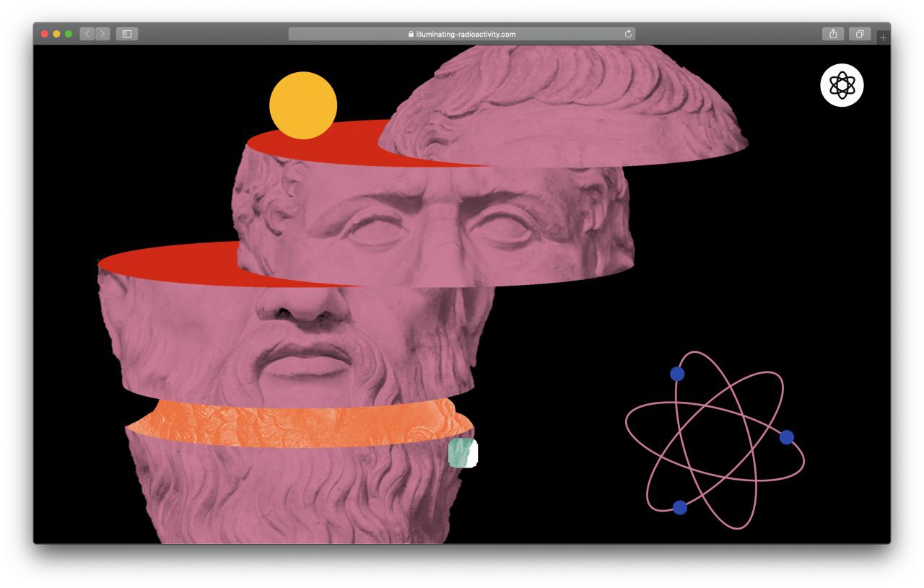Click the top hair slice of the statue
The image size is (924, 588).
pos(563,105)
